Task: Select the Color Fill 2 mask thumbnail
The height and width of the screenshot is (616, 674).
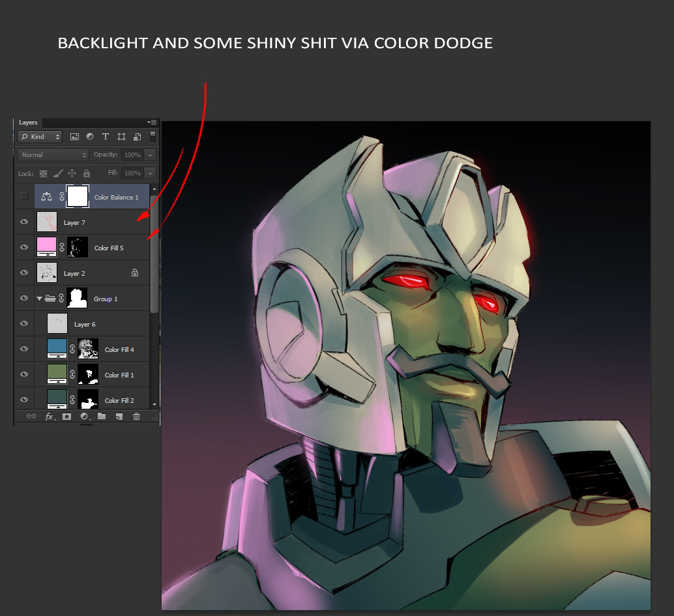Action: tap(88, 399)
